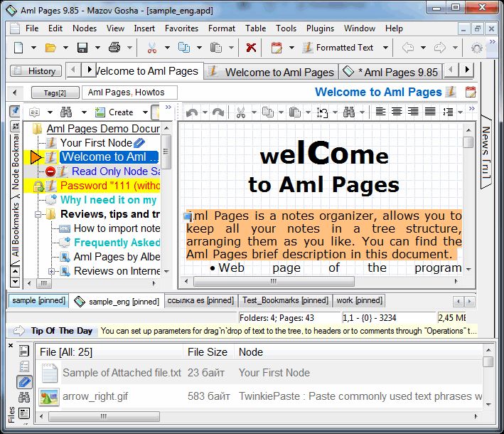Switch to the Aml Pages 9.85 tab

(x=391, y=72)
